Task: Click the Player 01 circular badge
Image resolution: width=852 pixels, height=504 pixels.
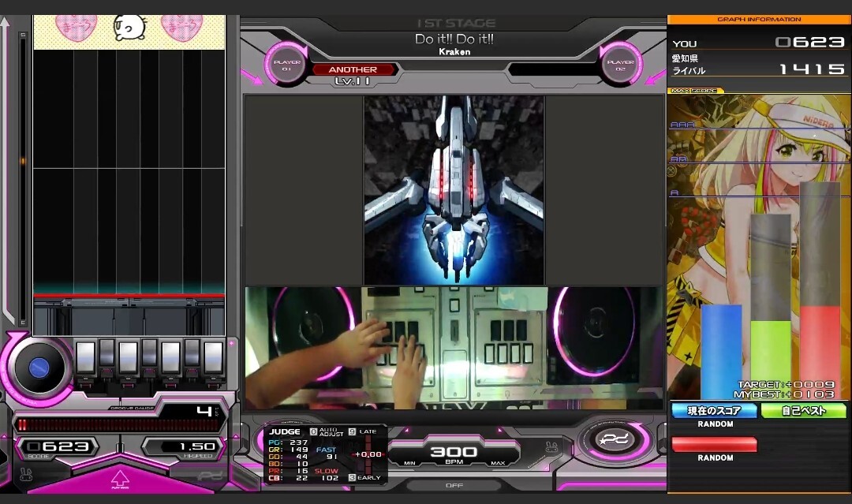Action: [286, 65]
